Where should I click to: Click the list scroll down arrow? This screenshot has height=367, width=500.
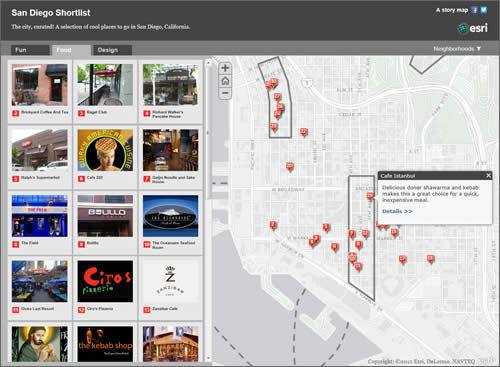[x=209, y=358]
